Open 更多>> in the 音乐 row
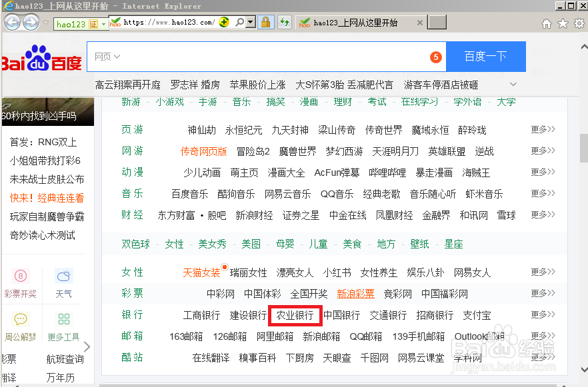588x387 pixels. (x=543, y=193)
